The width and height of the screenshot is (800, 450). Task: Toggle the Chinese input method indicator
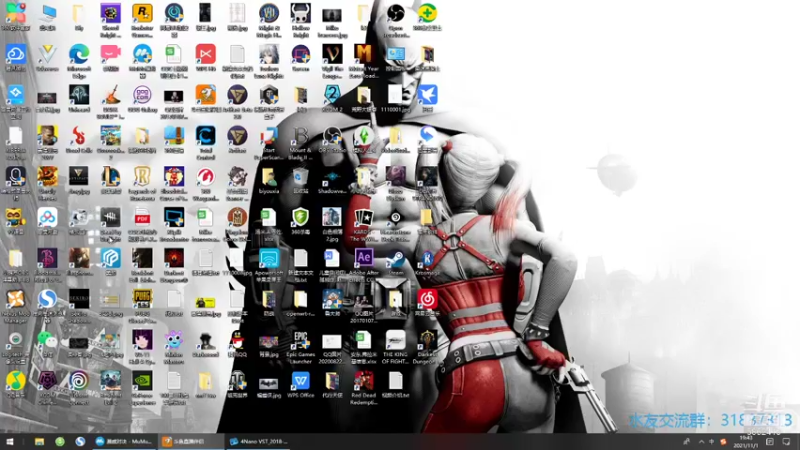712,441
